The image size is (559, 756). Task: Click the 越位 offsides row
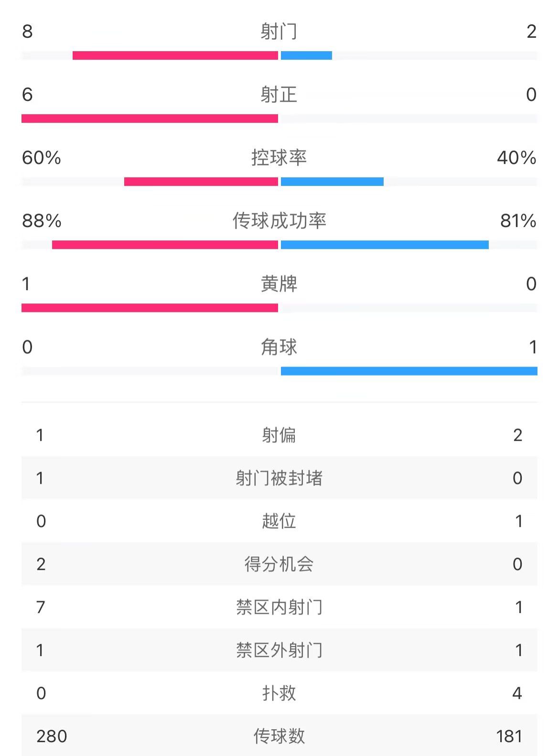[279, 521]
